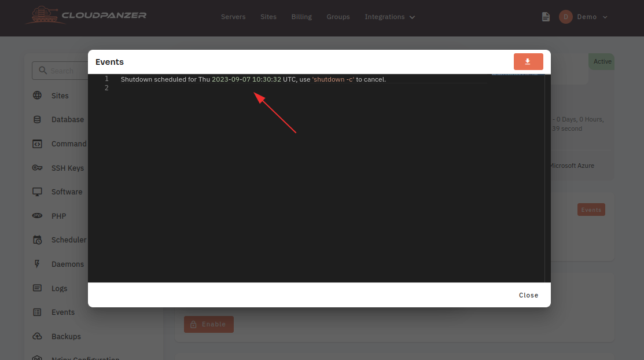This screenshot has width=644, height=360.
Task: Click the 'shutdown -c' command text
Action: pos(333,79)
